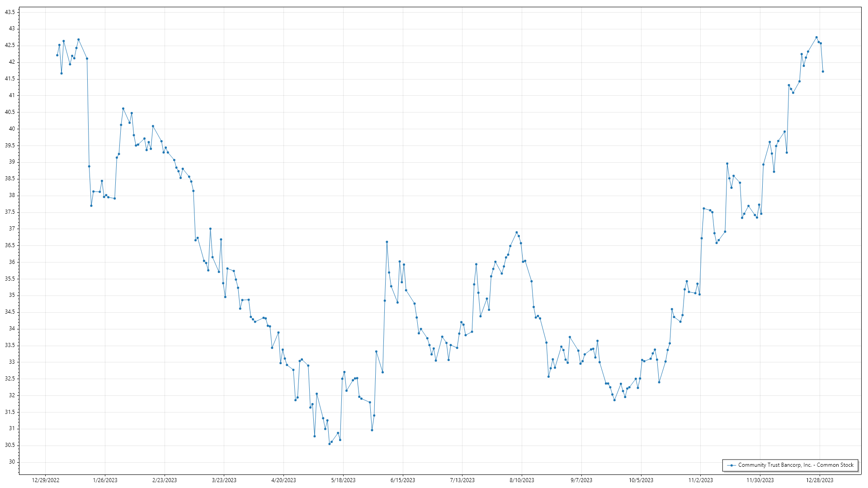Click the 43.5 y-axis value label
The width and height of the screenshot is (868, 488).
[10, 12]
